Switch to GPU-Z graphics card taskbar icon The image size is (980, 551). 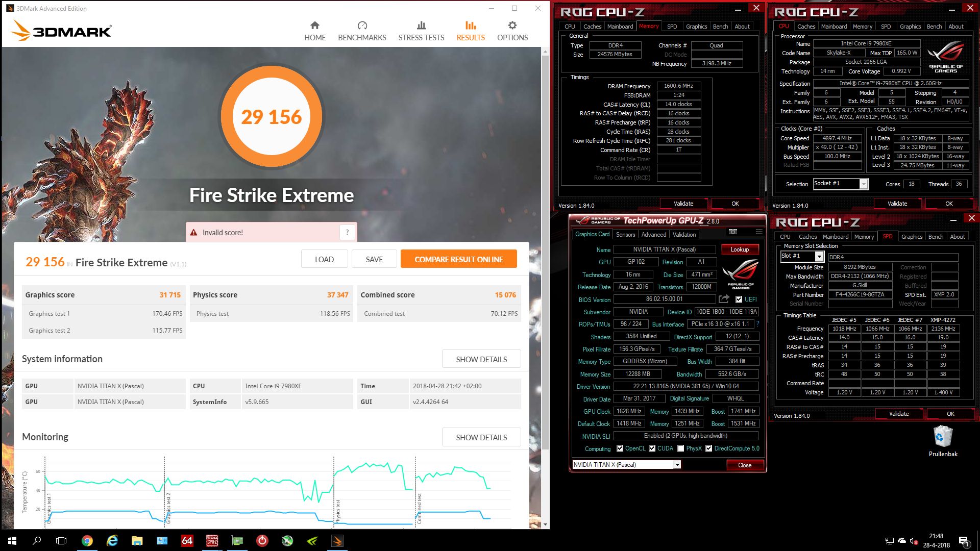[237, 541]
